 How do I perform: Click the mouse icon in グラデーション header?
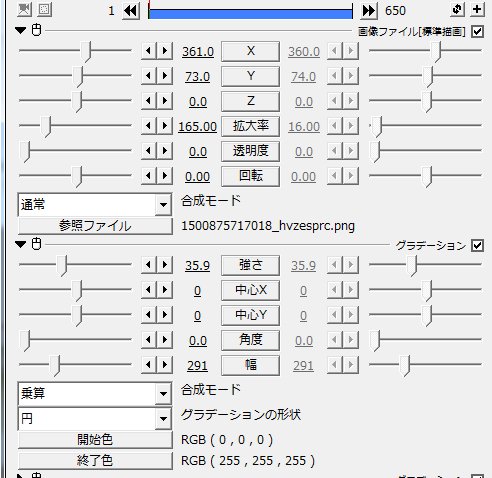(36, 244)
